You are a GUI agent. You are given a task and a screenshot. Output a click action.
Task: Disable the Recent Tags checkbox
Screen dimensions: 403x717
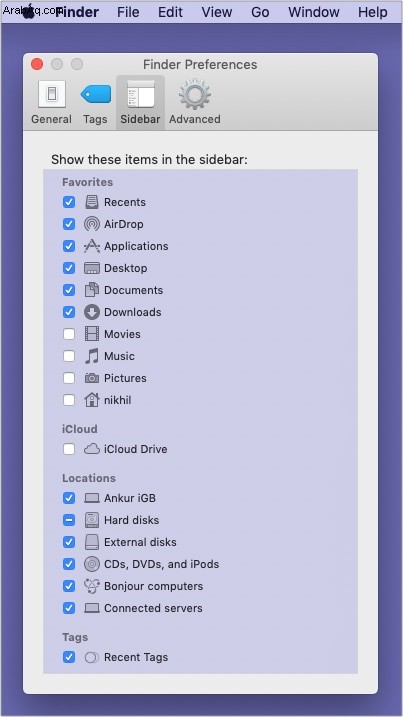69,657
